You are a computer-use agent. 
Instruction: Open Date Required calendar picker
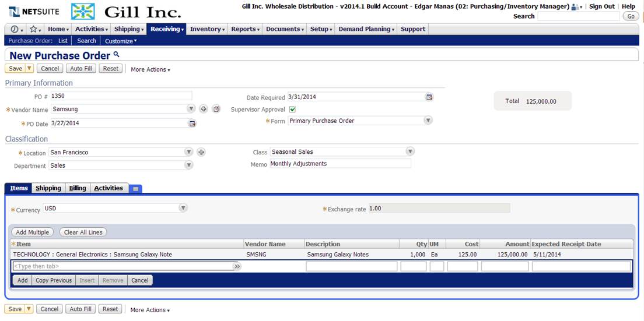[x=429, y=97]
